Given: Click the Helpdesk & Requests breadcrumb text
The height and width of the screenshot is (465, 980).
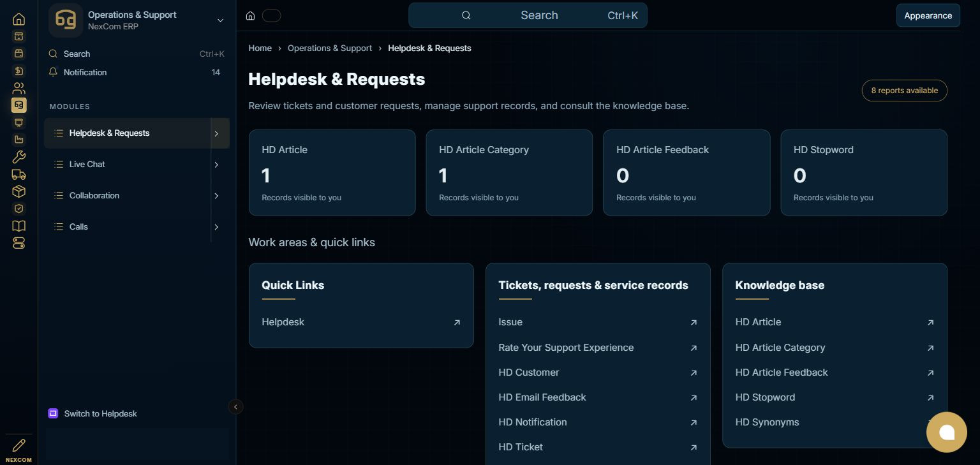Looking at the screenshot, I should point(429,48).
